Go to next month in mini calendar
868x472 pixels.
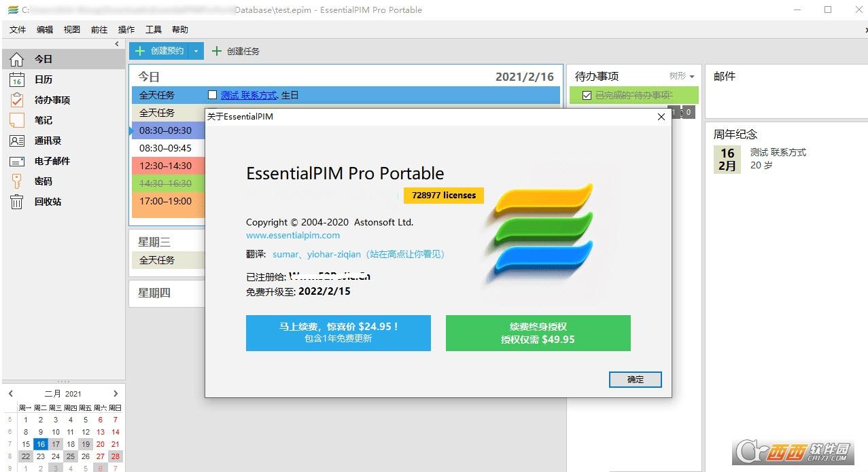(x=116, y=393)
